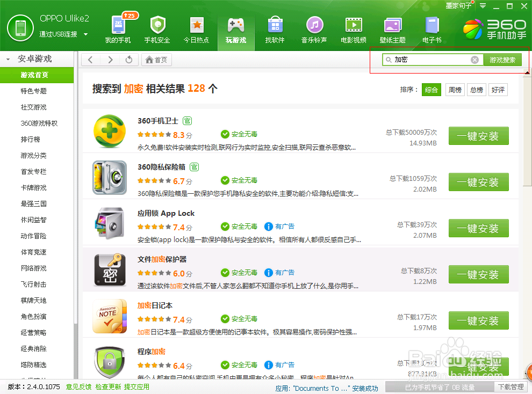
Task: Click 有广告 info icon for 应用锁
Action: click(268, 227)
